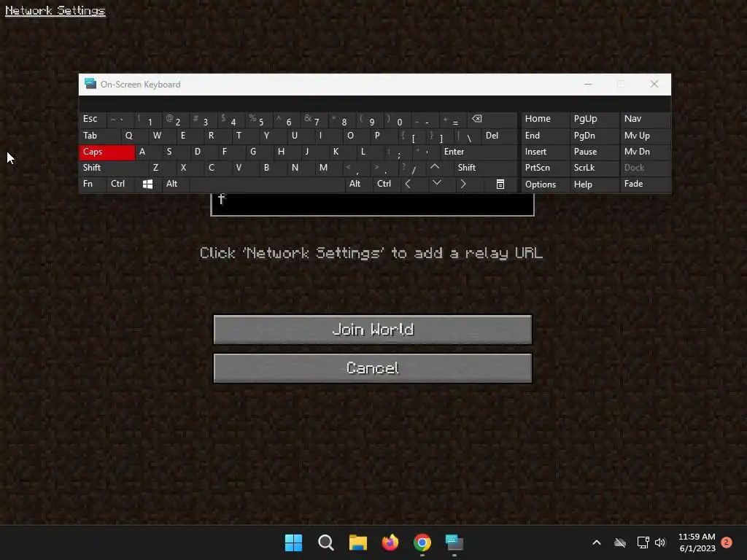Click the backslash key
Screen dimensions: 747x560
click(x=468, y=136)
